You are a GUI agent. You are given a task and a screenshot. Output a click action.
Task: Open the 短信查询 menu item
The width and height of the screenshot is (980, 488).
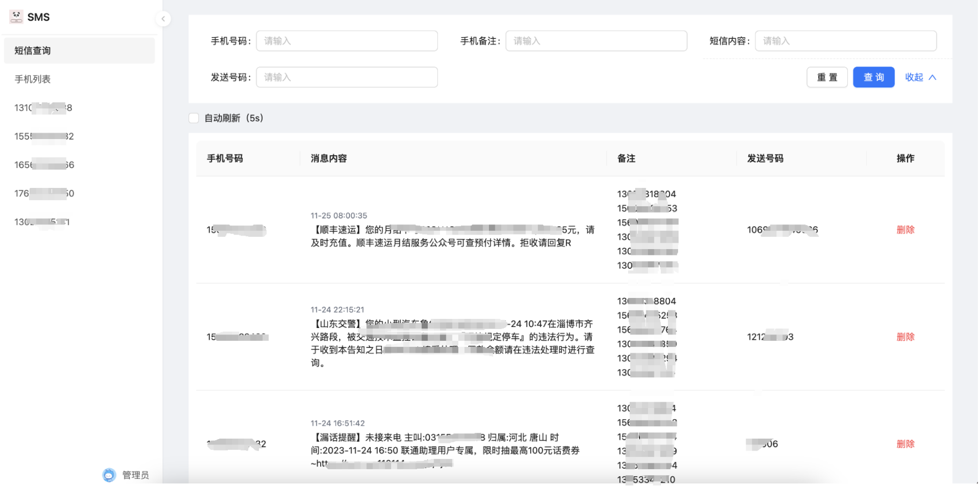(79, 50)
